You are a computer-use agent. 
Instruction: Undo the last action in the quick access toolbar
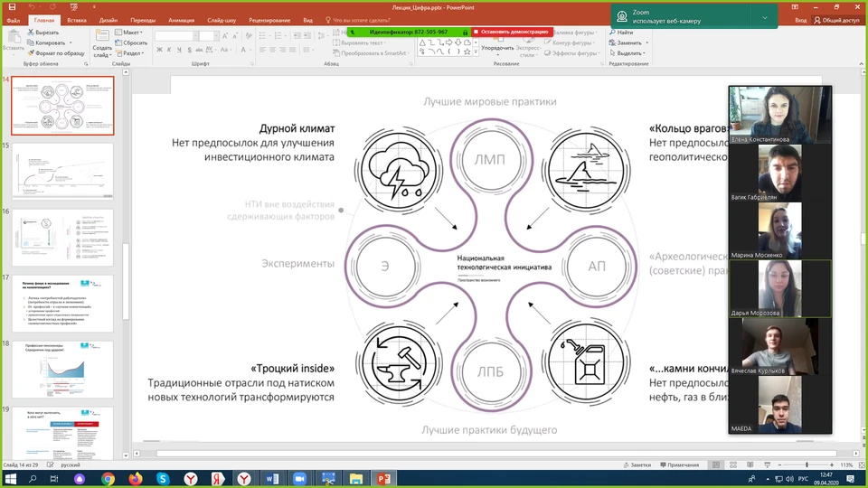pos(32,7)
